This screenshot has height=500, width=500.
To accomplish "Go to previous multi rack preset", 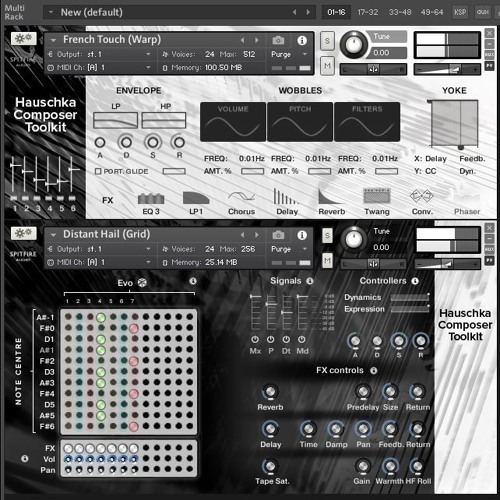I will 295,12.
